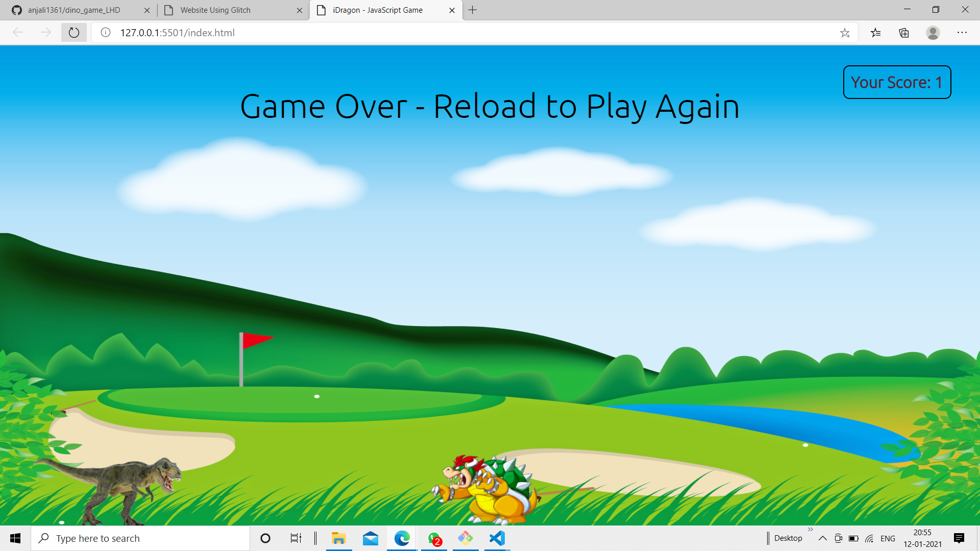Click the Type here to search box
The image size is (980, 551).
click(140, 538)
